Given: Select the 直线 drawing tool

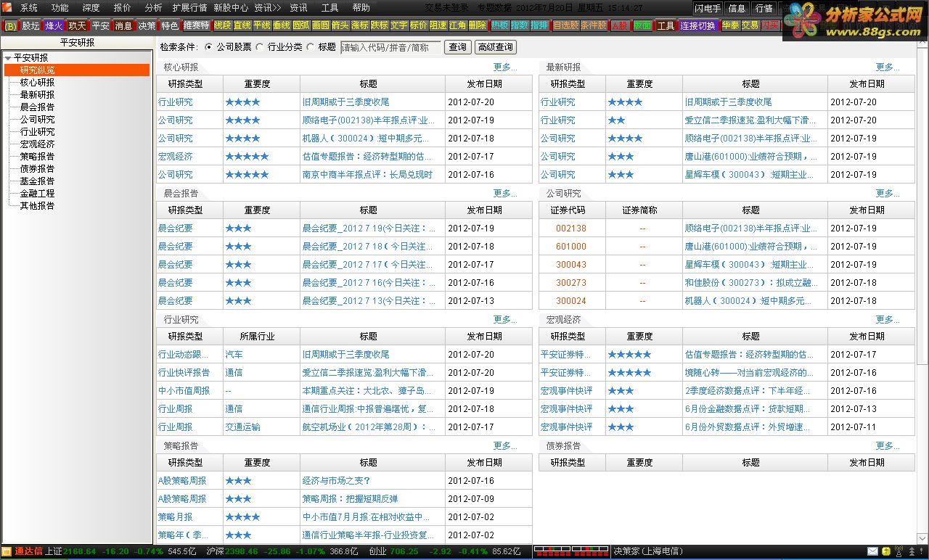Looking at the screenshot, I should (x=242, y=25).
